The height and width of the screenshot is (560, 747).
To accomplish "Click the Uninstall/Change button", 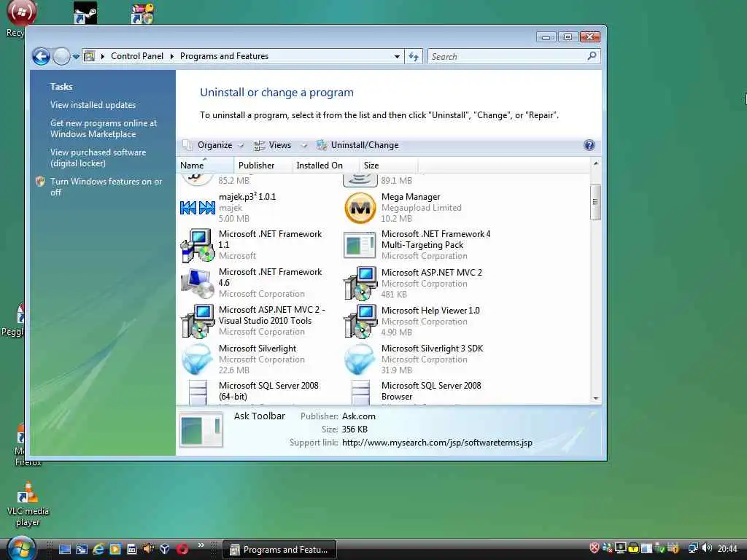I will [357, 145].
